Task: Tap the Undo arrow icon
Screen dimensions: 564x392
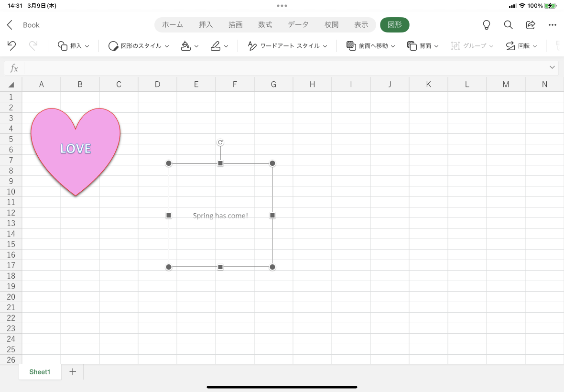Action: click(x=11, y=46)
